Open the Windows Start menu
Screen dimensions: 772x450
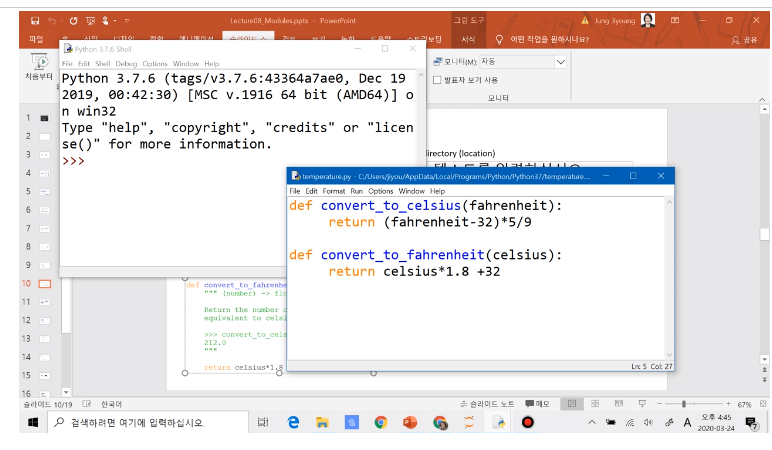33,422
